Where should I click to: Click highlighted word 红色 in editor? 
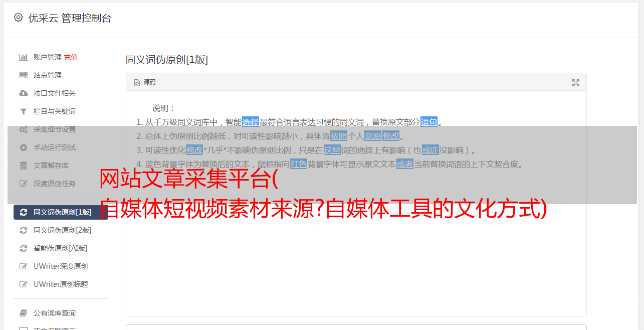tap(299, 164)
